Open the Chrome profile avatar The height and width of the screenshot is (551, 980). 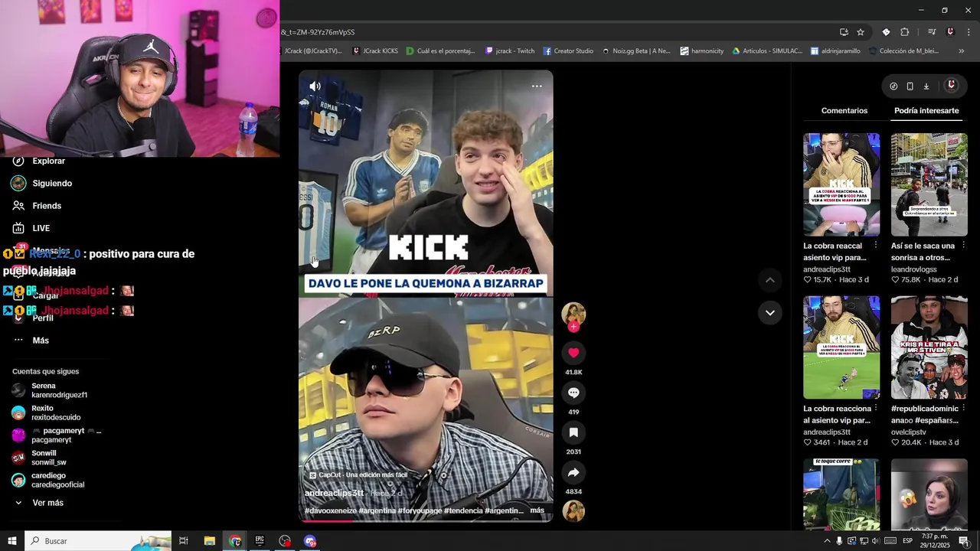950,32
